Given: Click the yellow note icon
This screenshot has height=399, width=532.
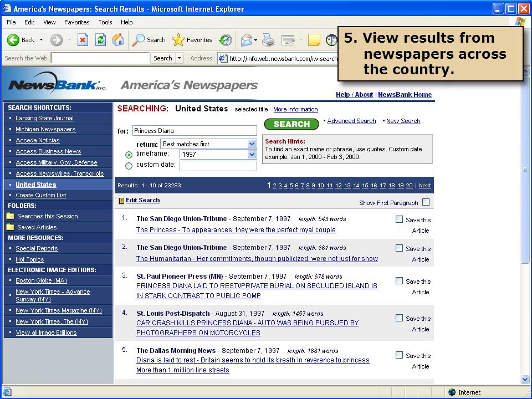Looking at the screenshot, I should click(x=314, y=40).
